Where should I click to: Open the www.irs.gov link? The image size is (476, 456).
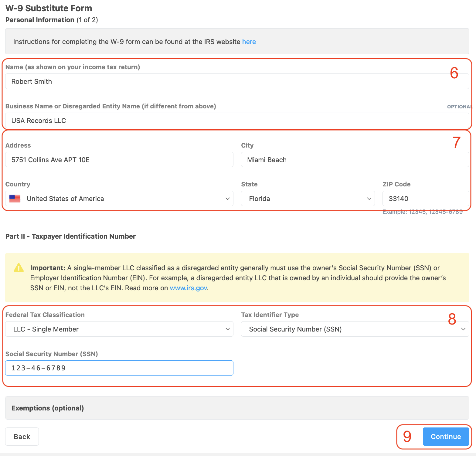[x=188, y=288]
